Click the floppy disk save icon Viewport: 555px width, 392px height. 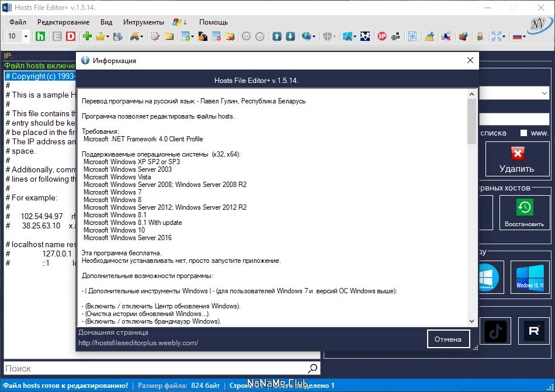coord(117,36)
